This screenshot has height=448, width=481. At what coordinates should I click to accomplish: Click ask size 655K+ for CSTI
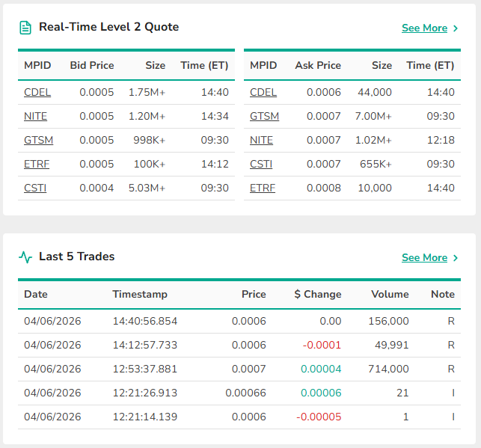point(376,164)
